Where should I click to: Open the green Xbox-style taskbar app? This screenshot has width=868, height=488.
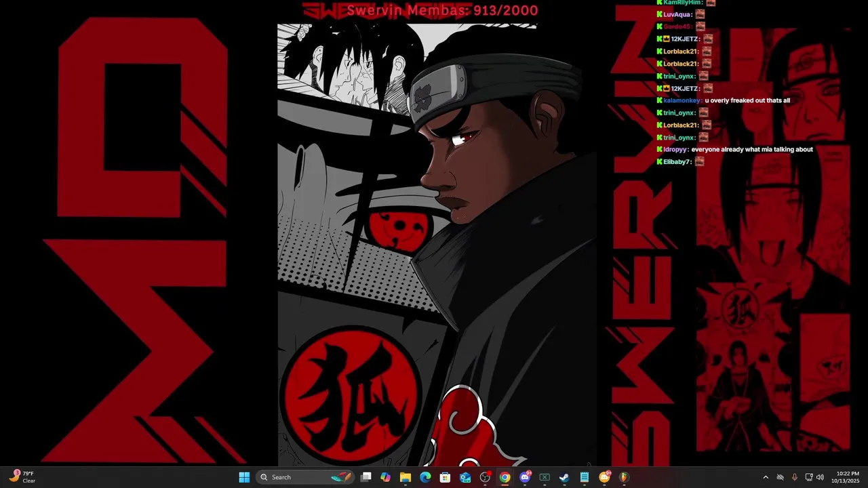pyautogui.click(x=545, y=477)
